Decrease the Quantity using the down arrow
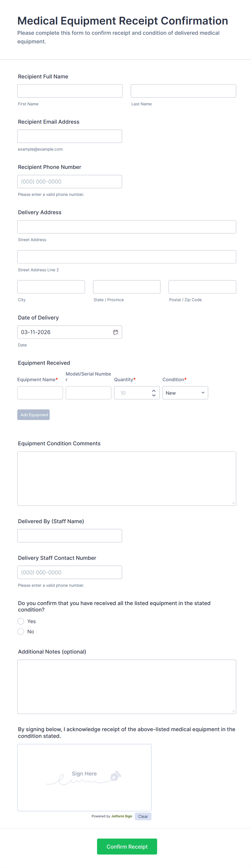 coord(154,395)
